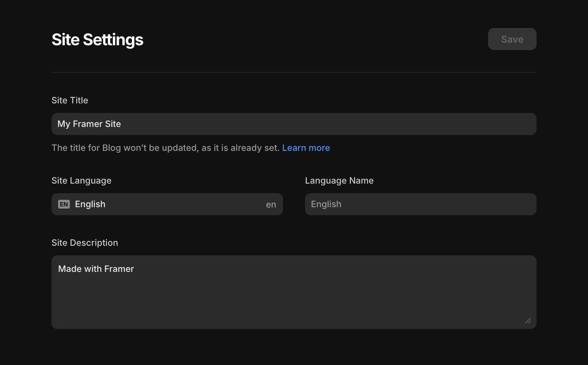This screenshot has width=588, height=365.
Task: Focus the Language Name input field
Action: 421,204
